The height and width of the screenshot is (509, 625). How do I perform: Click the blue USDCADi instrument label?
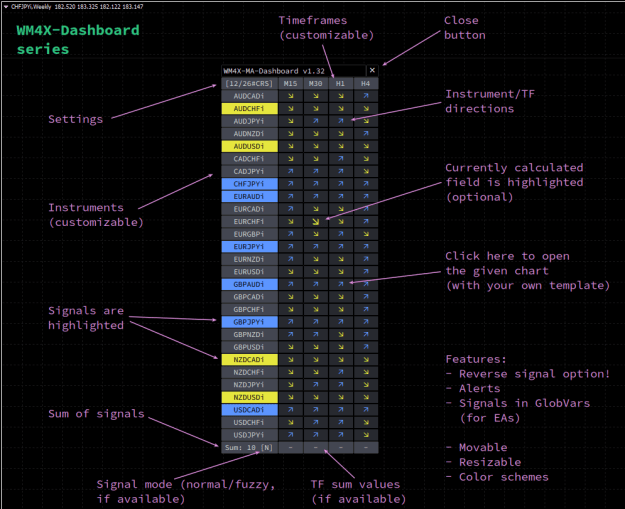(250, 410)
